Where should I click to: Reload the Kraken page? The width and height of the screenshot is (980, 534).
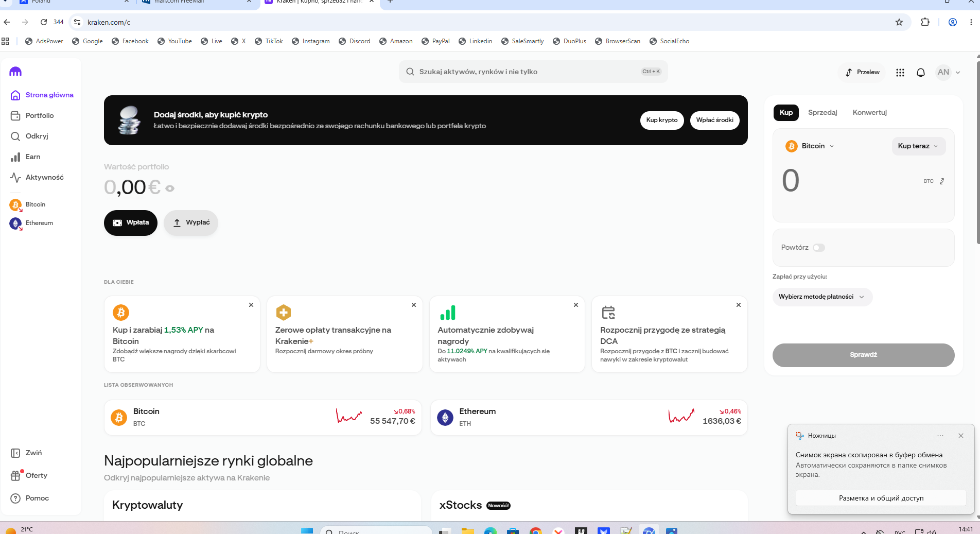point(44,22)
